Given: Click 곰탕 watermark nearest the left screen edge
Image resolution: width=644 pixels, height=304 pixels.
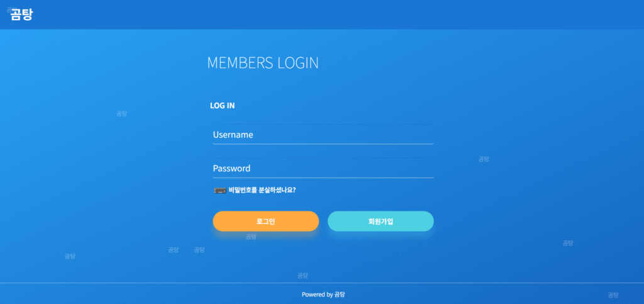Looking at the screenshot, I should point(70,256).
